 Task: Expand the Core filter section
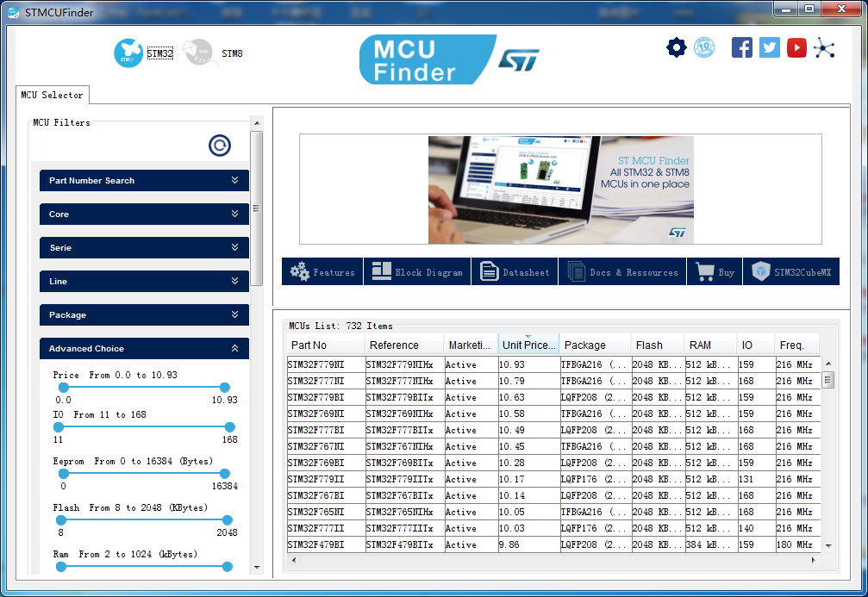pos(144,215)
